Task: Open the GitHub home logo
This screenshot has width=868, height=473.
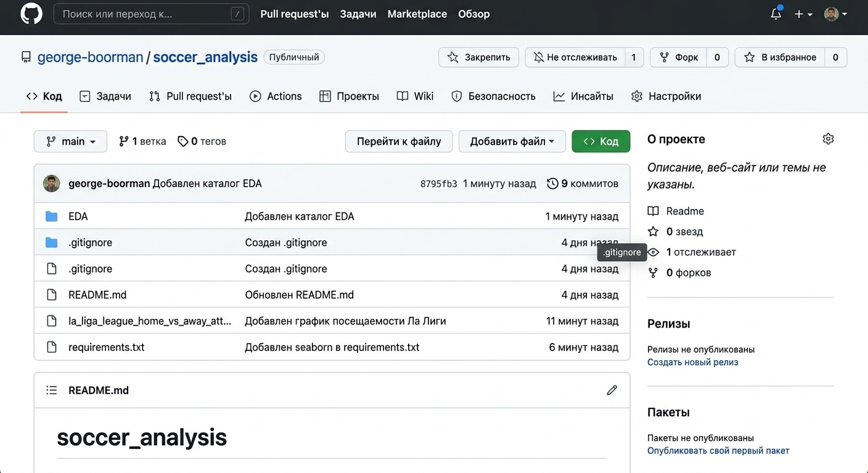Action: point(31,14)
